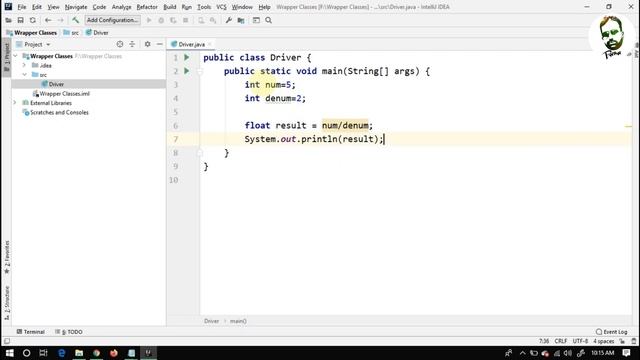Close the Driver.java tab

(x=210, y=44)
